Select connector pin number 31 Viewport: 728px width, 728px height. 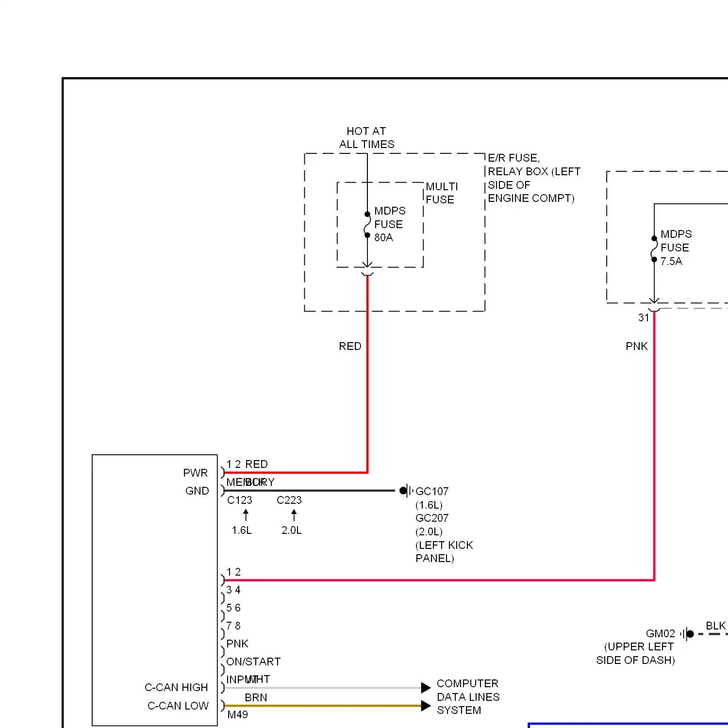[644, 317]
